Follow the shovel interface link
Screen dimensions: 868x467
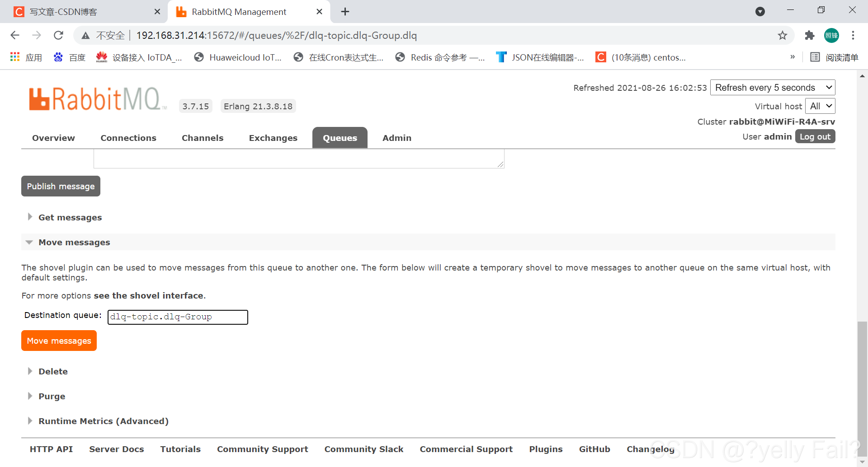[x=148, y=295]
